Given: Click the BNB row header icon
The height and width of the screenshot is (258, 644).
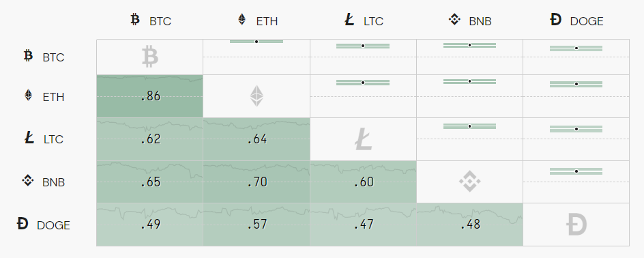Looking at the screenshot, I should click(27, 180).
